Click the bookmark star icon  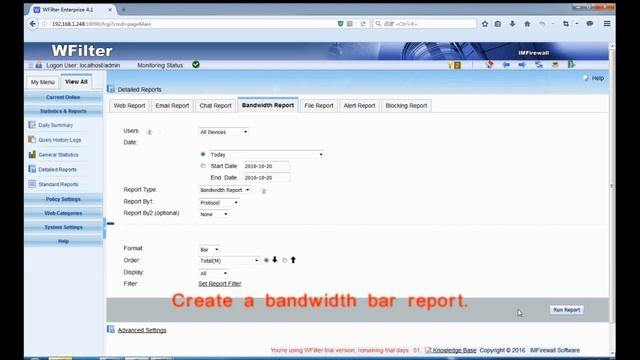pyautogui.click(x=484, y=24)
